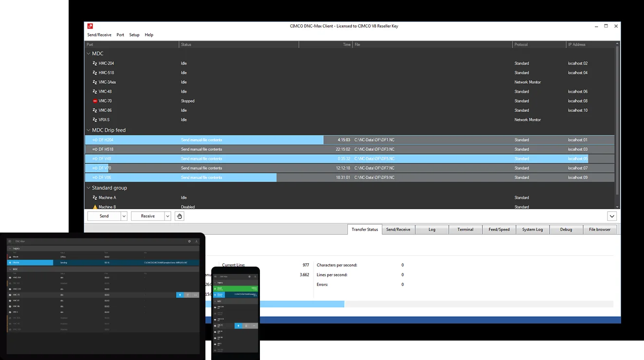Switch to the Terminal tab
Image resolution: width=644 pixels, height=360 pixels.
pos(465,230)
